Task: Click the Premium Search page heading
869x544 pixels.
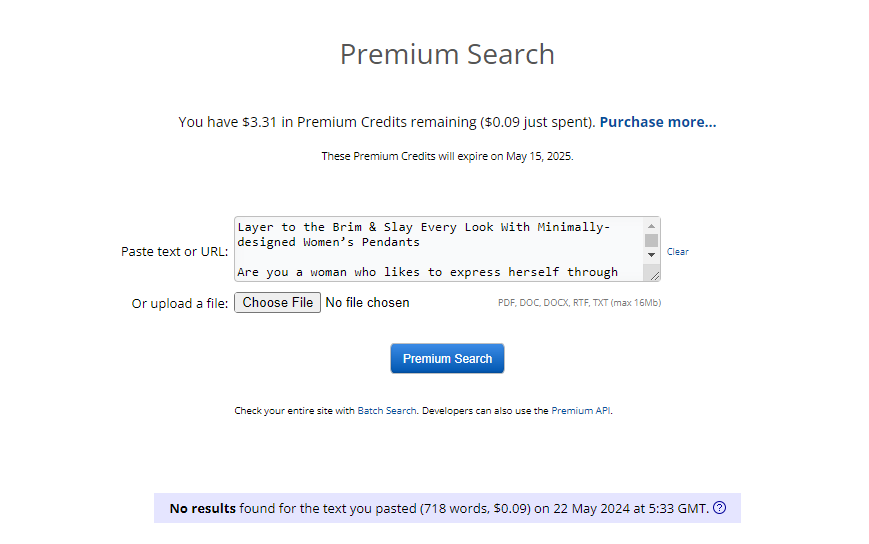Action: (447, 54)
